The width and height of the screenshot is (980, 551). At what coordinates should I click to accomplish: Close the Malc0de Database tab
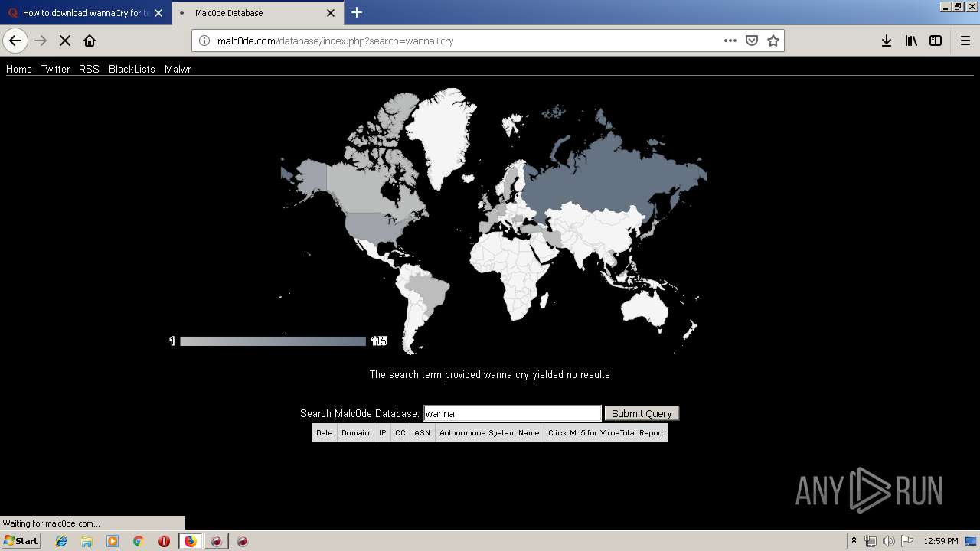click(331, 13)
